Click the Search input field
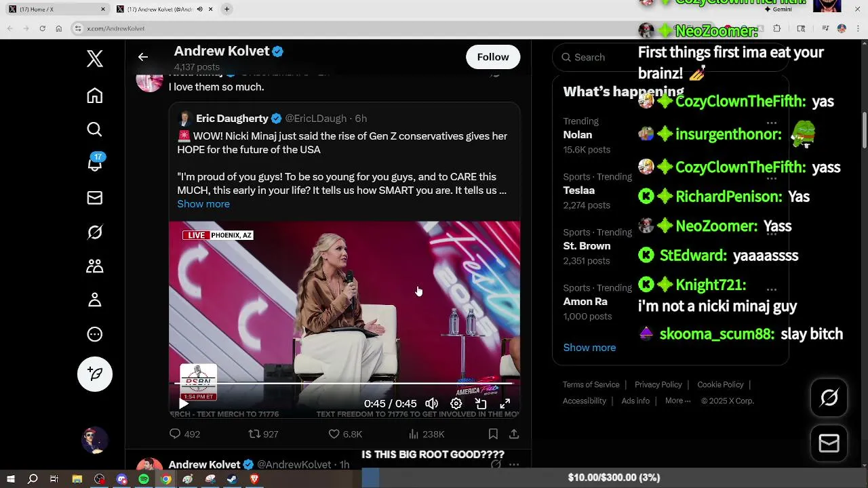Screen dimensions: 868x488 point(670,58)
